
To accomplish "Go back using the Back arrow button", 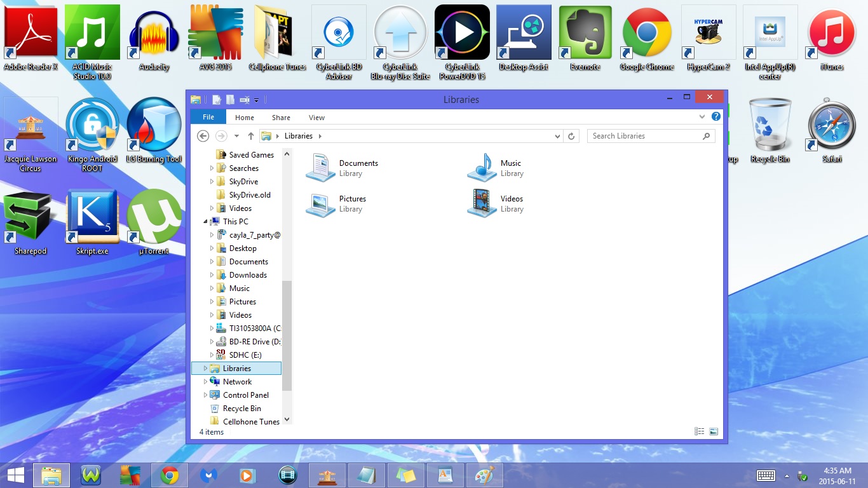I will coord(203,136).
